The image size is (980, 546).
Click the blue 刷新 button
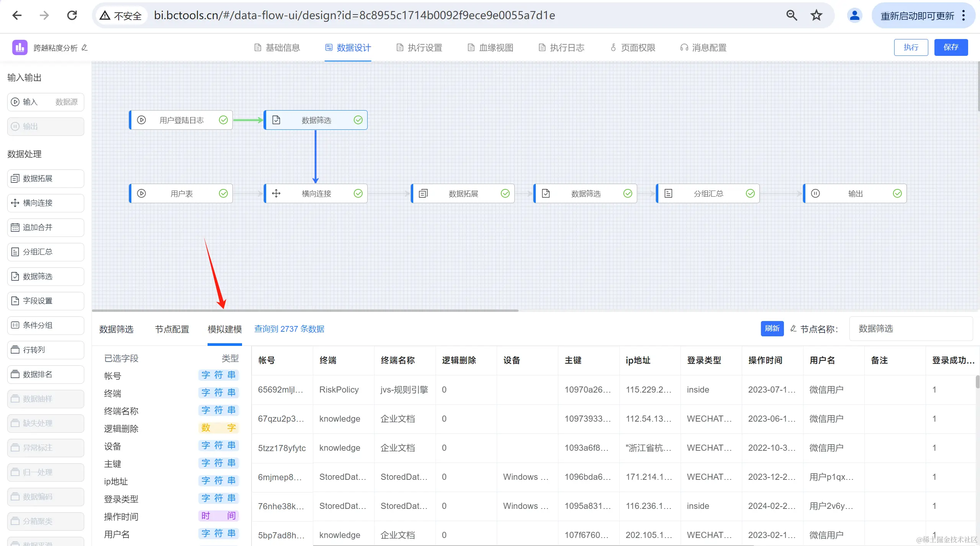[x=772, y=329]
